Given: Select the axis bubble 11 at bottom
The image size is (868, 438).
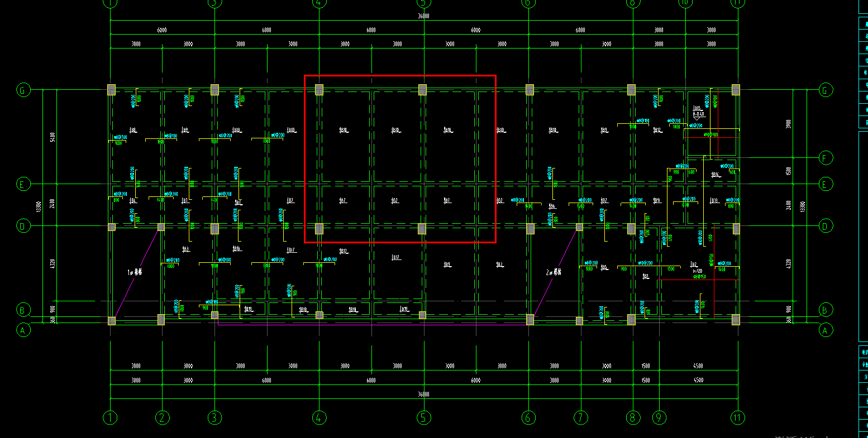Looking at the screenshot, I should click(x=738, y=417).
